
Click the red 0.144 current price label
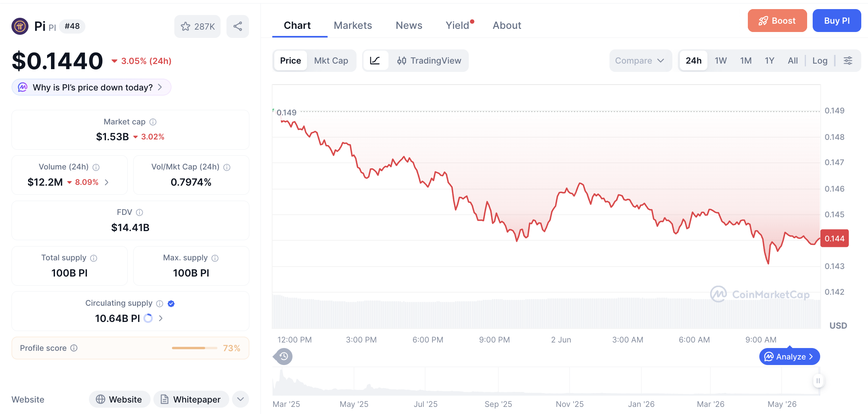coord(834,239)
